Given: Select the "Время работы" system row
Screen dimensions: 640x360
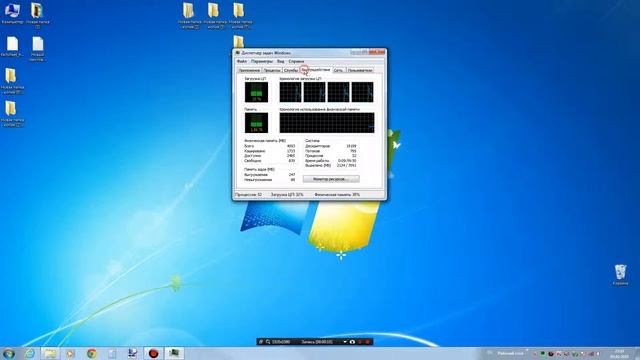Looking at the screenshot, I should pyautogui.click(x=331, y=161).
